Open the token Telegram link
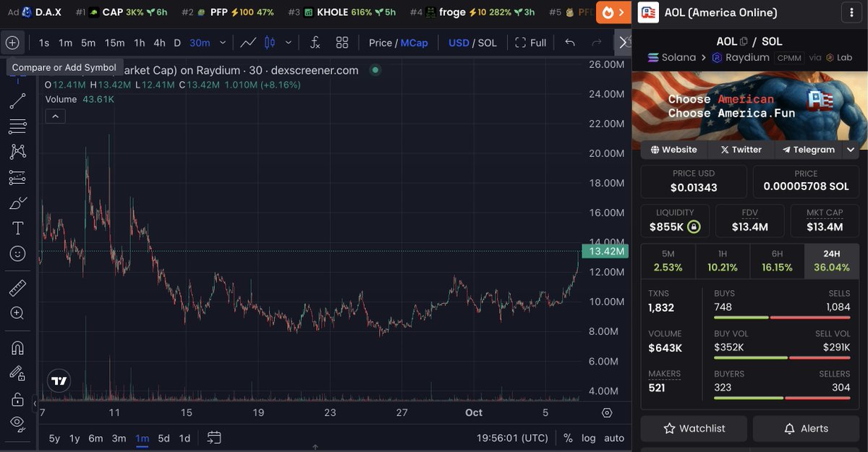Image resolution: width=868 pixels, height=452 pixels. pyautogui.click(x=808, y=150)
